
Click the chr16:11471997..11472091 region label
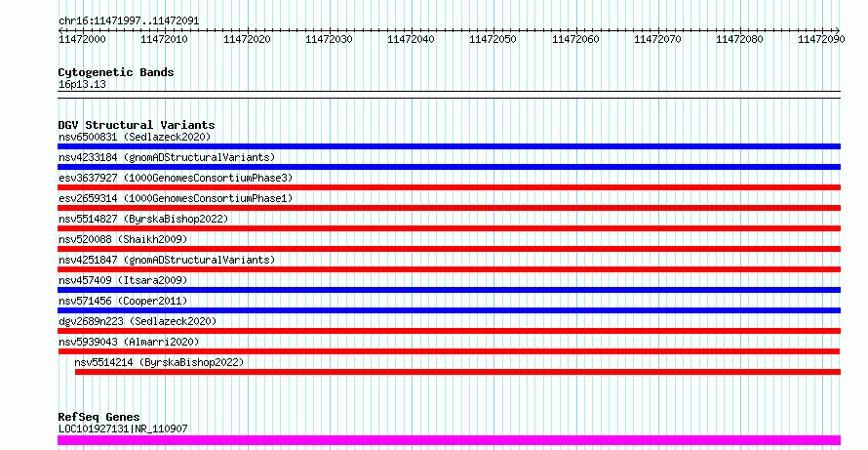[x=129, y=21]
